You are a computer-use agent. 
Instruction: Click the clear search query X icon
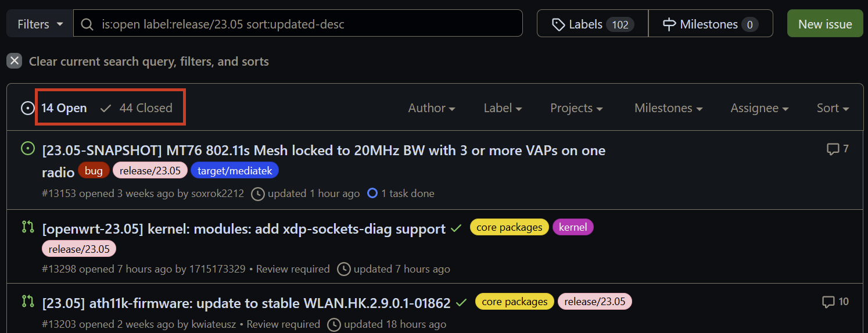[15, 61]
